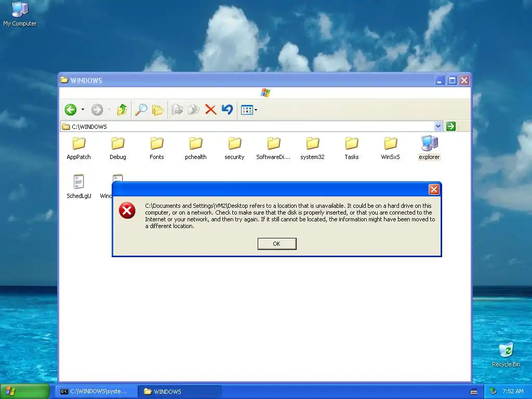Select the Tasks folder
Viewport: 532px width, 399px height.
pyautogui.click(x=352, y=148)
